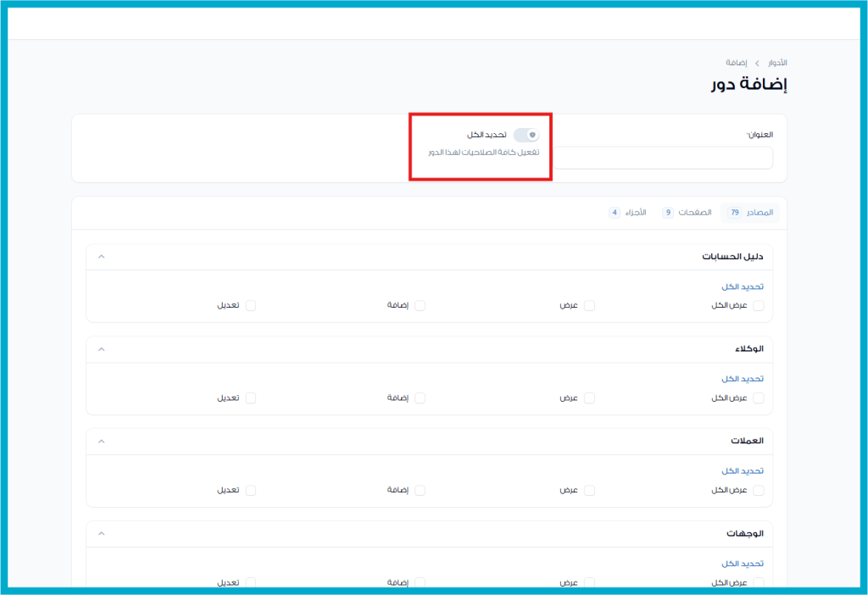Screen dimensions: 868x595
Task: Enable the عرض checkbox under الوكلاء
Action: [589, 398]
